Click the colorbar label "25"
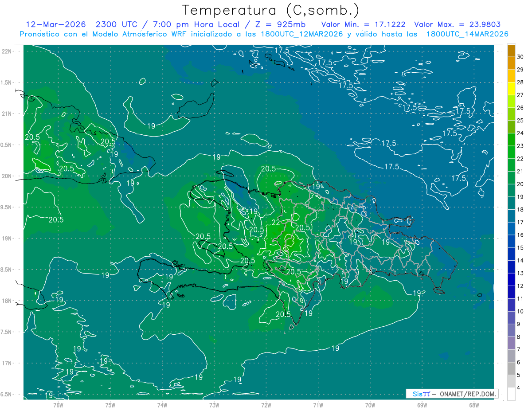Image resolution: width=532 pixels, height=411 pixels. (521, 121)
